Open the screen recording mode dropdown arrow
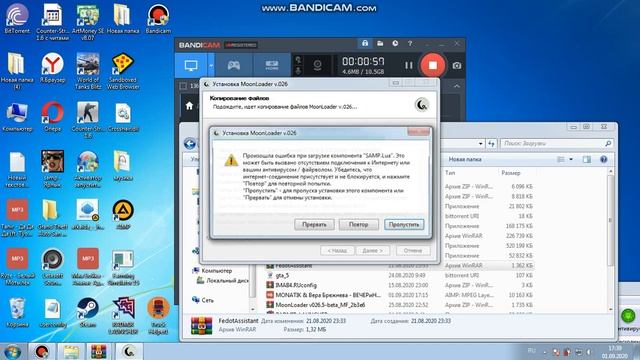Image resolution: width=640 pixels, height=360 pixels. (211, 65)
